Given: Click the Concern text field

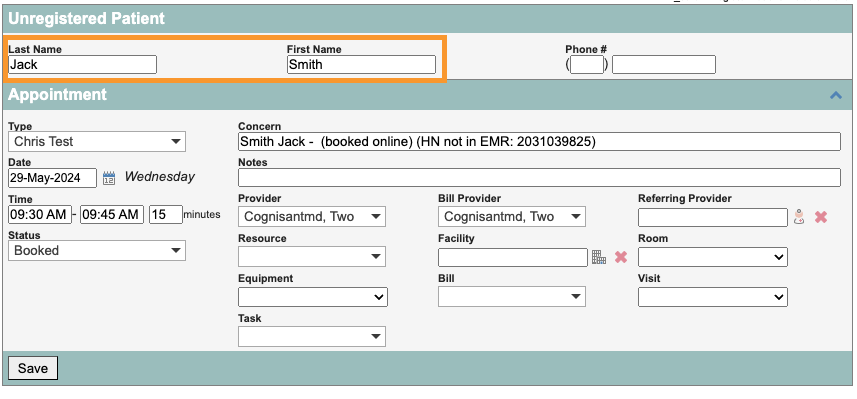Looking at the screenshot, I should tap(539, 142).
